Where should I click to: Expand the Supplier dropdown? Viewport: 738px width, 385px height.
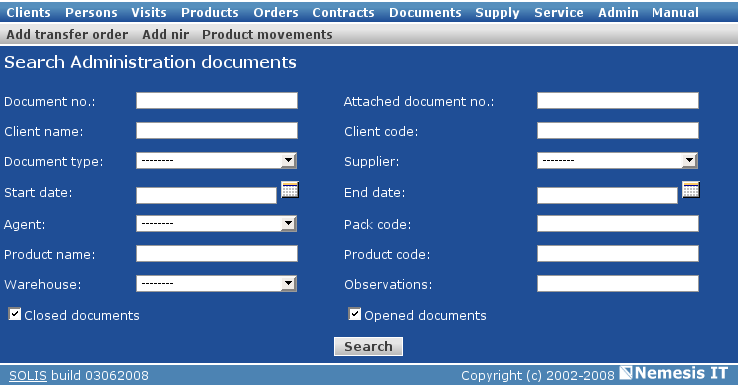(618, 160)
